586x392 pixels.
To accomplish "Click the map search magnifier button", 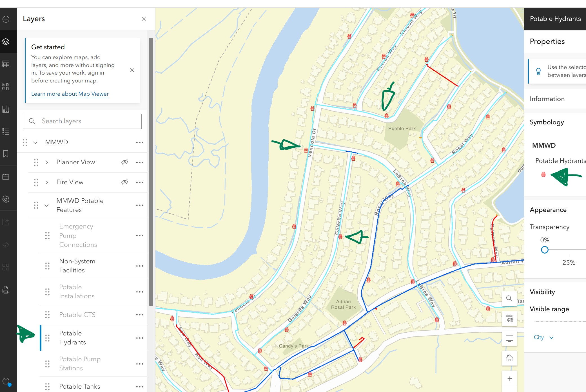I will [509, 298].
